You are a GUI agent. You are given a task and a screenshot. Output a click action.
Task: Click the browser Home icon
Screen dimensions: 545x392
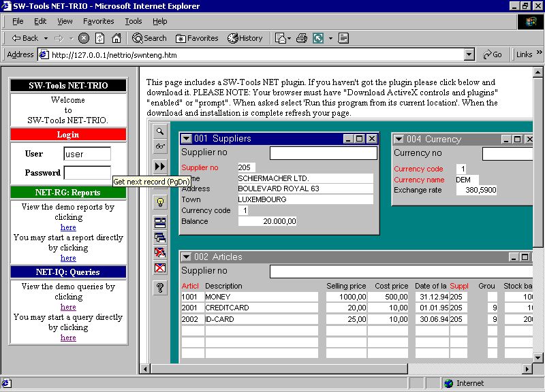coord(116,38)
